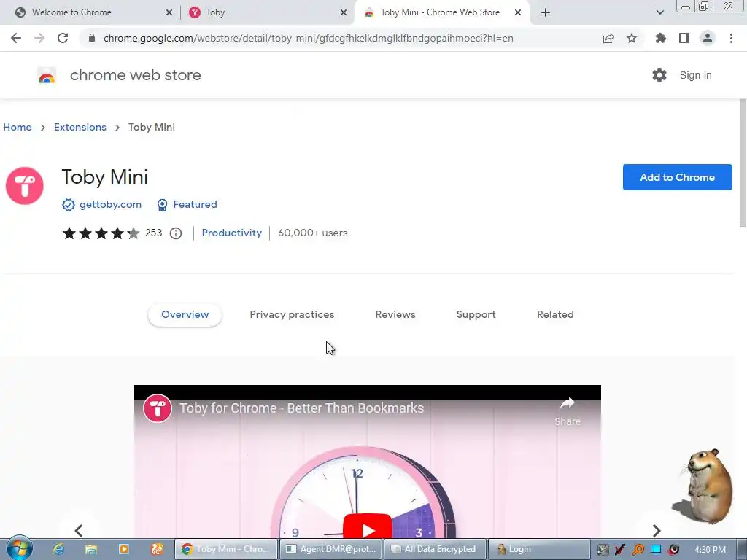Switch to the Welcome to Chrome tab
The width and height of the screenshot is (747, 560).
(x=90, y=12)
